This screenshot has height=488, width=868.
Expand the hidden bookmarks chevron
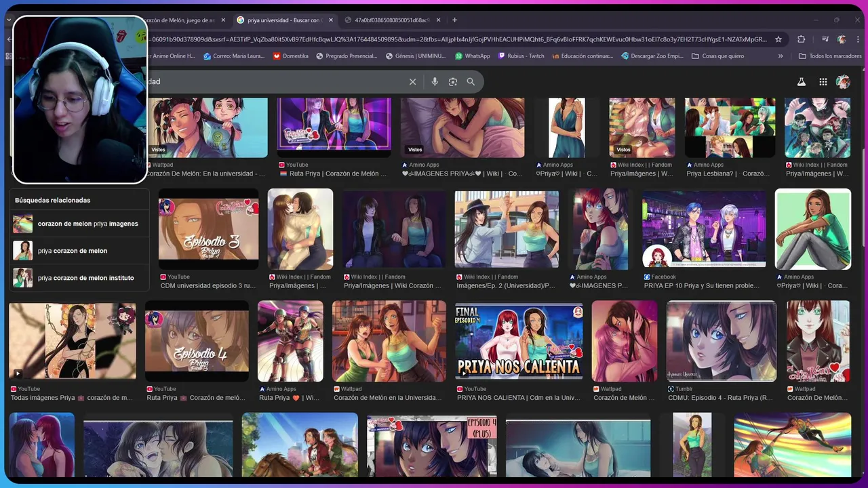click(781, 56)
